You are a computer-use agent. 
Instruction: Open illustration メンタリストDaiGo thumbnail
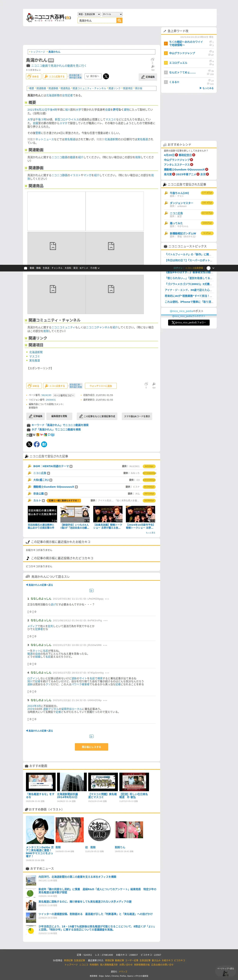[x=40, y=830]
